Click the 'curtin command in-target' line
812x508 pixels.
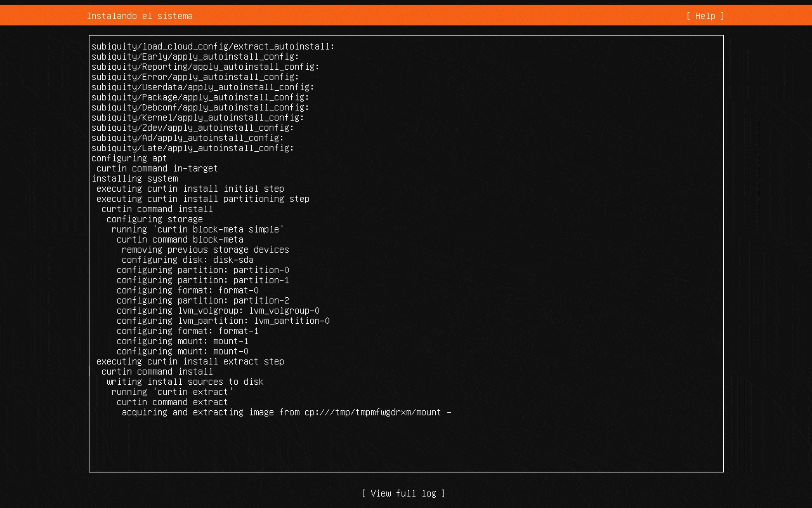[157, 168]
